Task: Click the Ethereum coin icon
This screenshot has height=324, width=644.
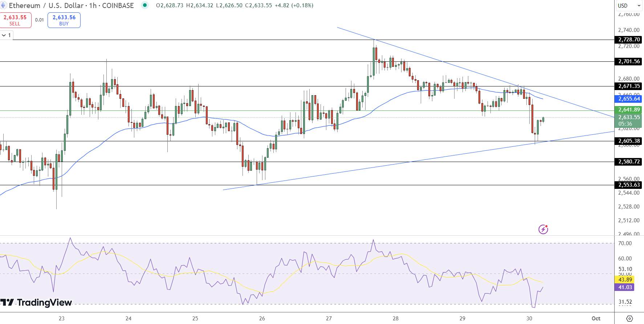Action: [x=4, y=5]
